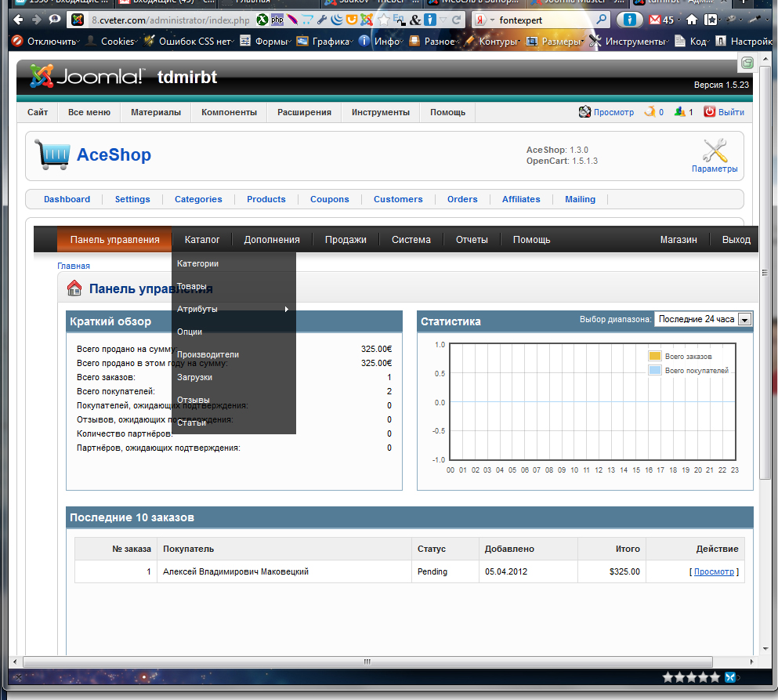The width and height of the screenshot is (778, 700).
Task: Click the wrench icon in address bar
Action: click(x=322, y=20)
